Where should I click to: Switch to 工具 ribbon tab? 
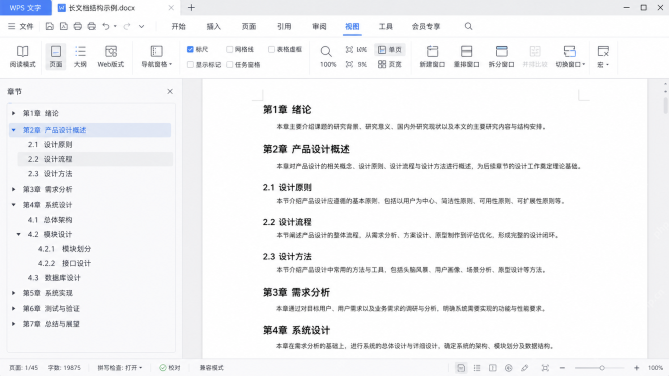385,26
